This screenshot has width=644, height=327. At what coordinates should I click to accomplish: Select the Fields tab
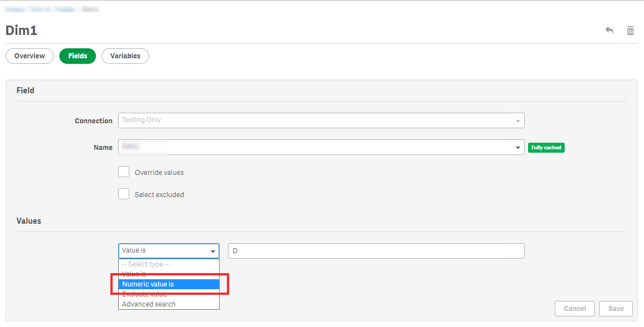[78, 56]
